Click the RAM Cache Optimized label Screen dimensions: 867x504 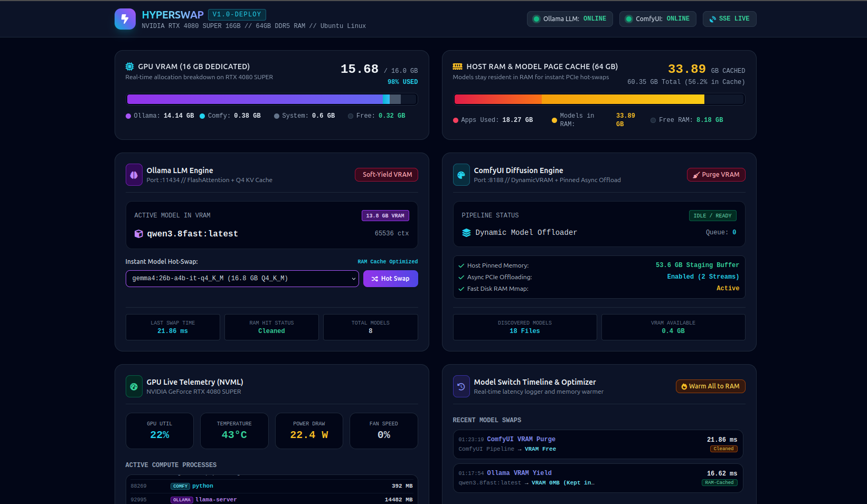click(x=388, y=262)
